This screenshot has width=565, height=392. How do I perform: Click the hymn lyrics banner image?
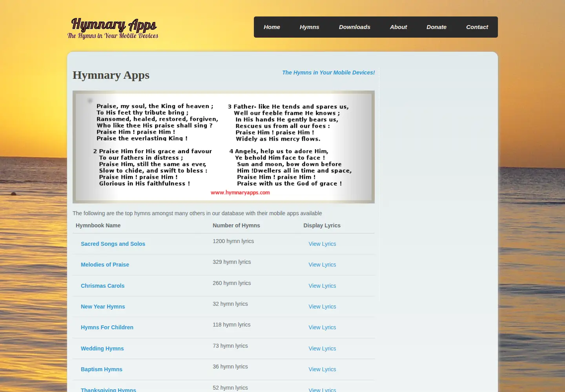[224, 147]
